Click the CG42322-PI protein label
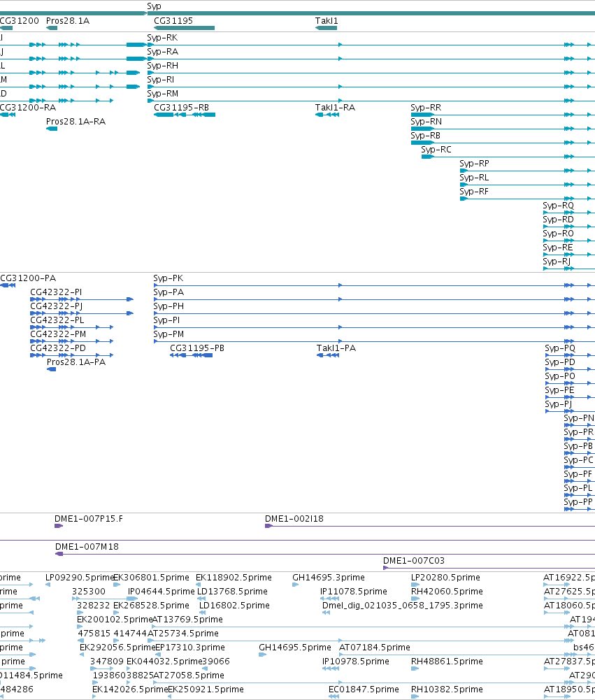Screen dimensions: 595x700 (56, 292)
